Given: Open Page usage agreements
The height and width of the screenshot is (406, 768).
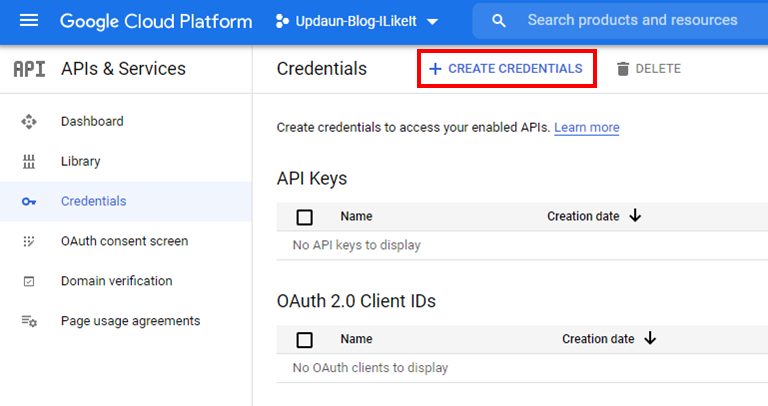Looking at the screenshot, I should (x=131, y=321).
